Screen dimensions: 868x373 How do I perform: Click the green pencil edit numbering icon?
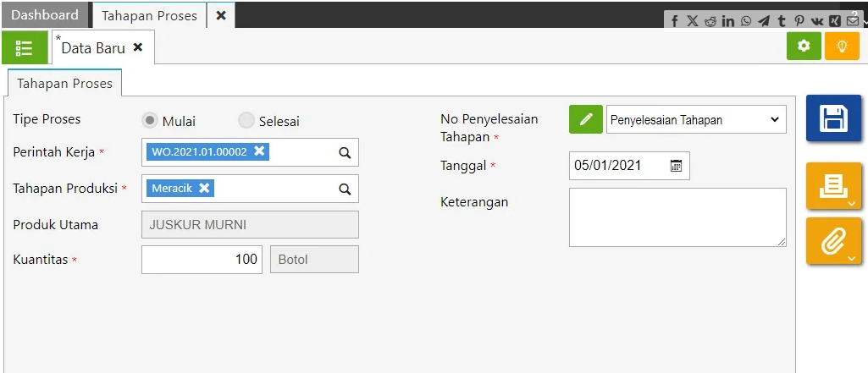[586, 120]
